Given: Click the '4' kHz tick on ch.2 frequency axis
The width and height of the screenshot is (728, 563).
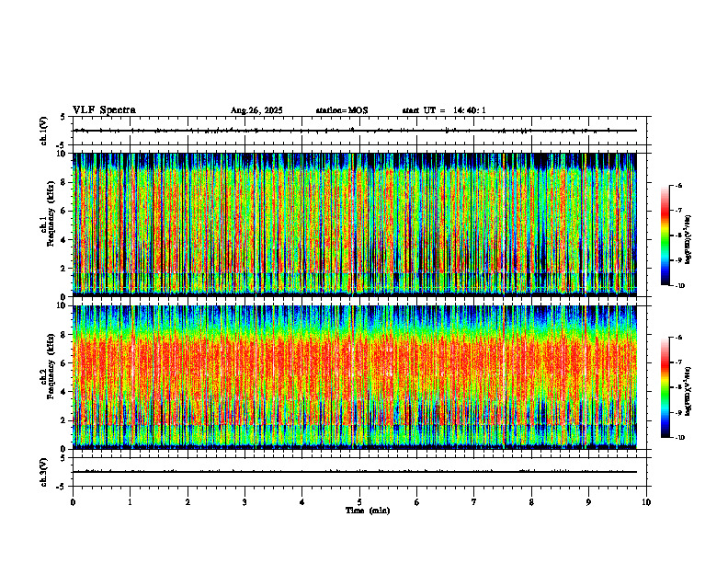Looking at the screenshot, I should pos(64,392).
